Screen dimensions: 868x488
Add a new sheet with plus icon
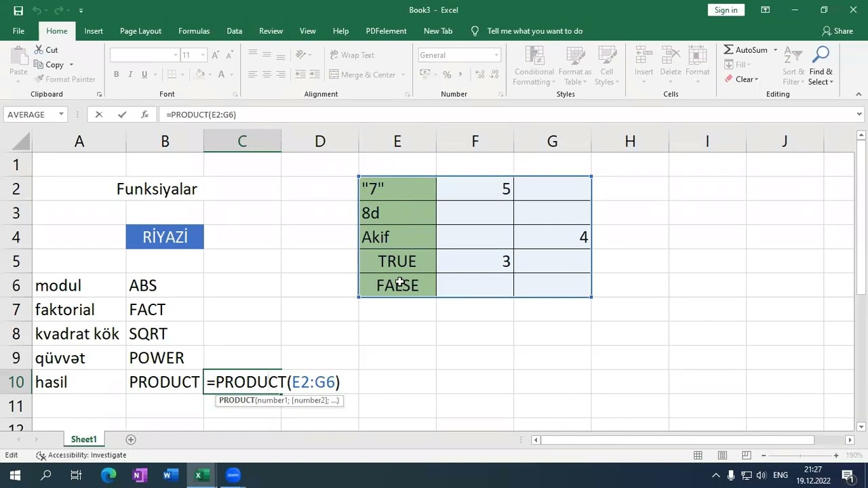click(x=131, y=440)
